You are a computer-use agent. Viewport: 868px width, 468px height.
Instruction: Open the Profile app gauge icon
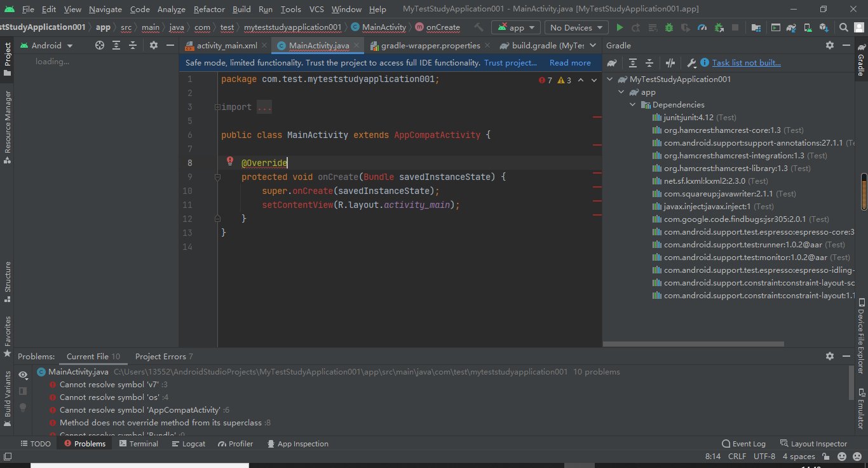(x=702, y=27)
